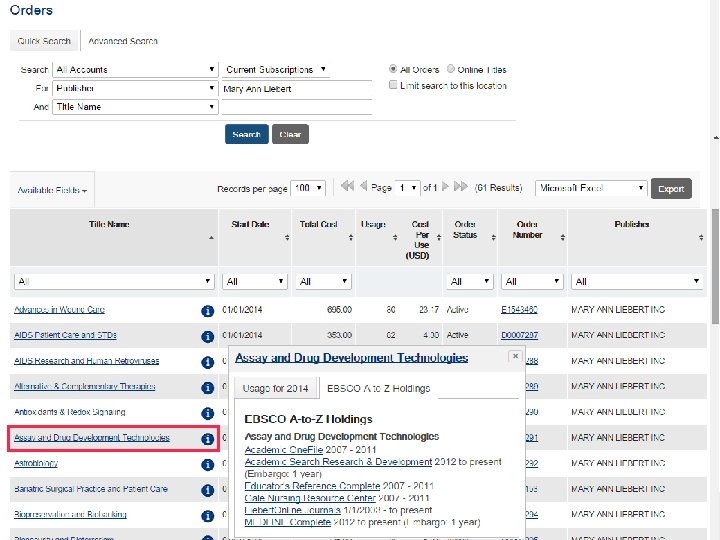Open info icon for AIDS Patient Care and STDs
The image size is (720, 540).
pos(208,337)
